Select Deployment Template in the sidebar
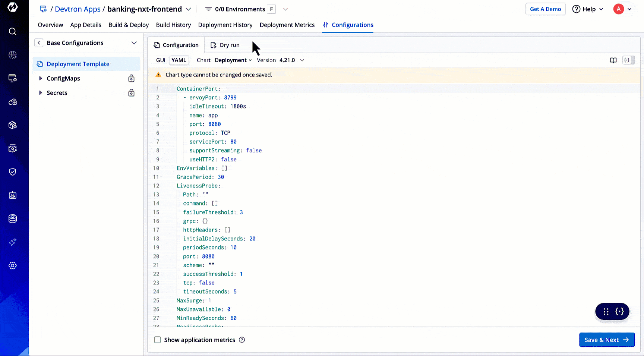The height and width of the screenshot is (356, 644). point(78,64)
